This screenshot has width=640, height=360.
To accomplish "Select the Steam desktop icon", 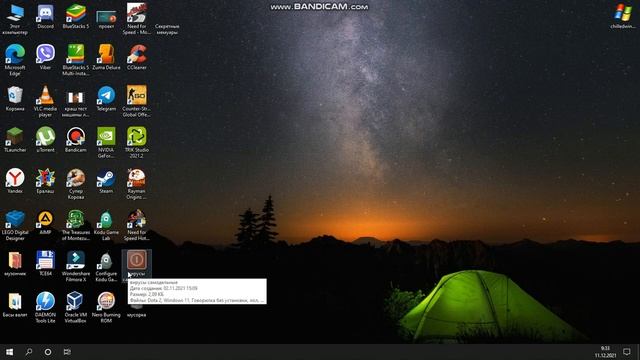I will pyautogui.click(x=106, y=181).
